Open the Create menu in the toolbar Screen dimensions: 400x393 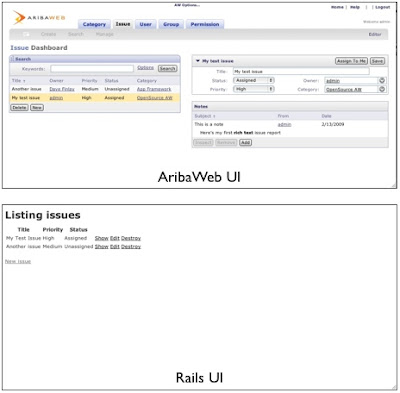tap(48, 34)
